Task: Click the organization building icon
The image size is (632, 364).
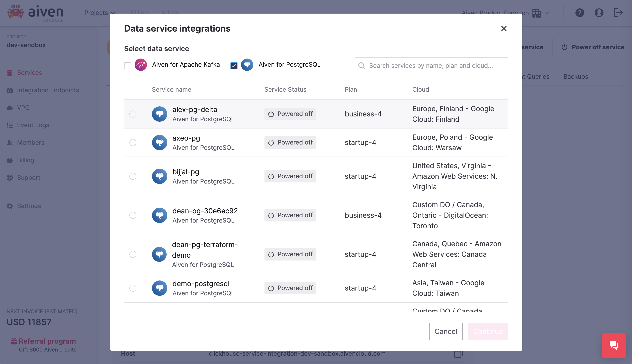Action: 537,13
